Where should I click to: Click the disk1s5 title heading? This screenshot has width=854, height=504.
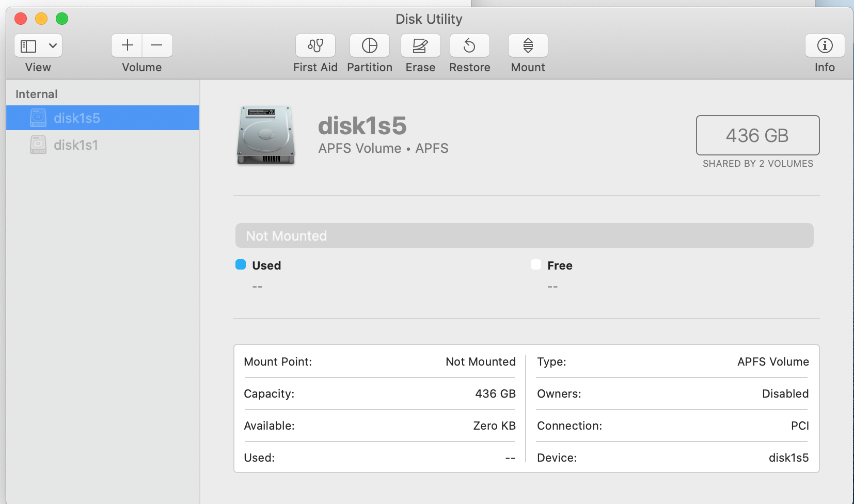[x=362, y=125]
